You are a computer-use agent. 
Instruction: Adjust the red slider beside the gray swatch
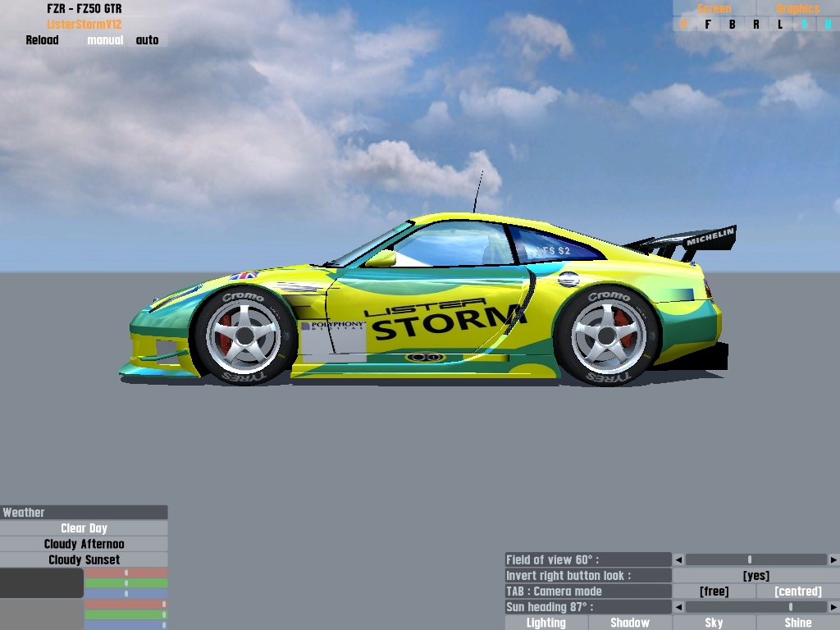coord(126,605)
